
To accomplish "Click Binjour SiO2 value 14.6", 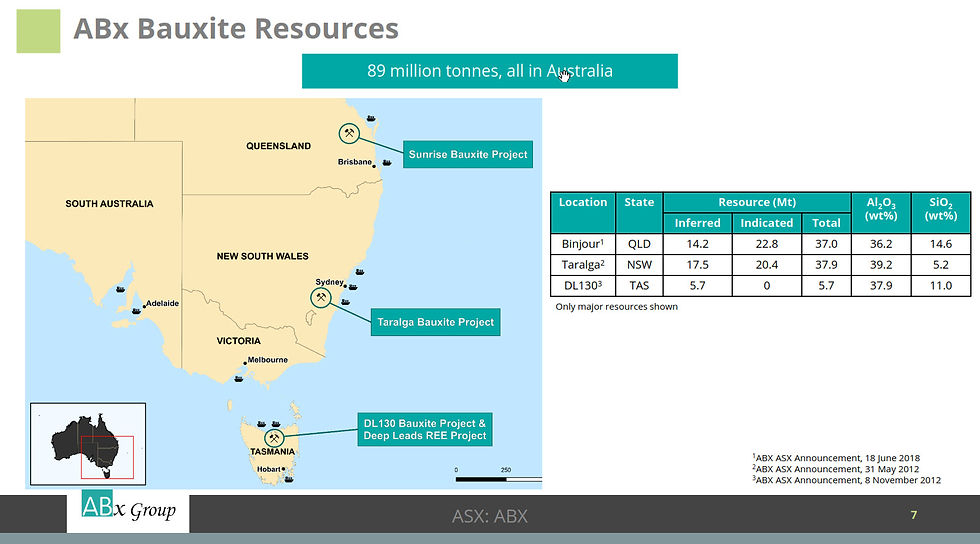I will pyautogui.click(x=941, y=244).
